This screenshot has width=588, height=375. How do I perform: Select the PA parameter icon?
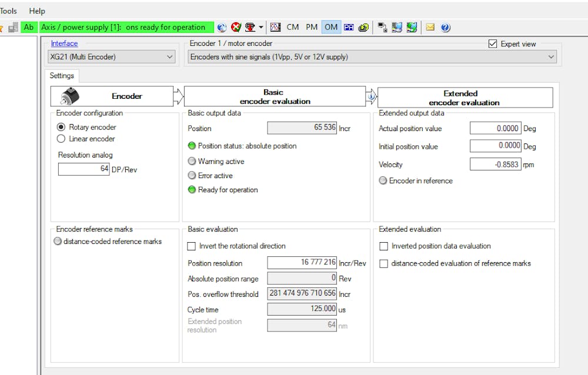[x=348, y=27]
